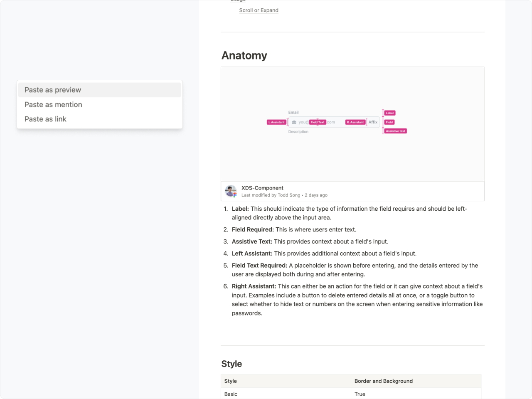Click the XDS-Component author avatar icon
Screen dimensions: 532x399
[x=231, y=191]
